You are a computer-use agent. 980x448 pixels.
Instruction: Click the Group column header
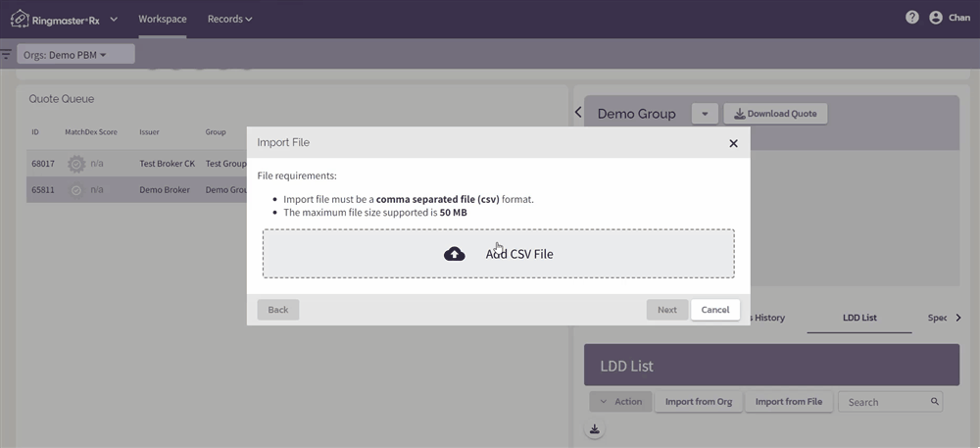216,131
